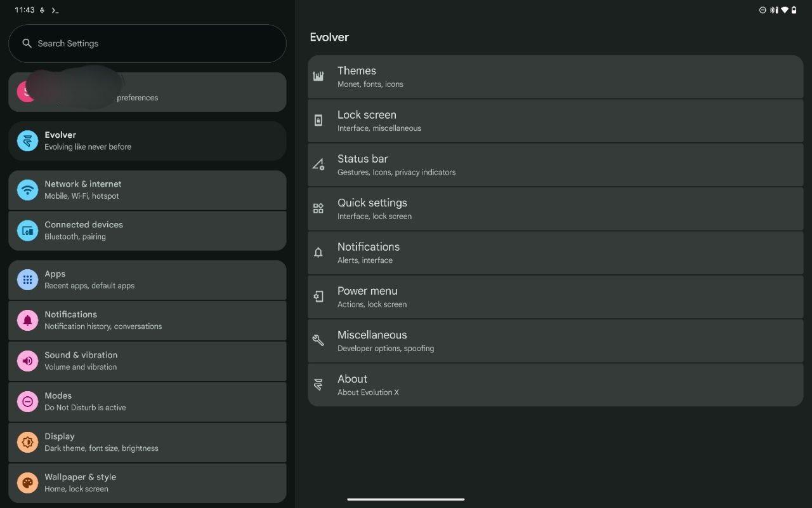Click "Developer options, spoofing" subtitle
Image resolution: width=812 pixels, height=508 pixels.
click(386, 348)
